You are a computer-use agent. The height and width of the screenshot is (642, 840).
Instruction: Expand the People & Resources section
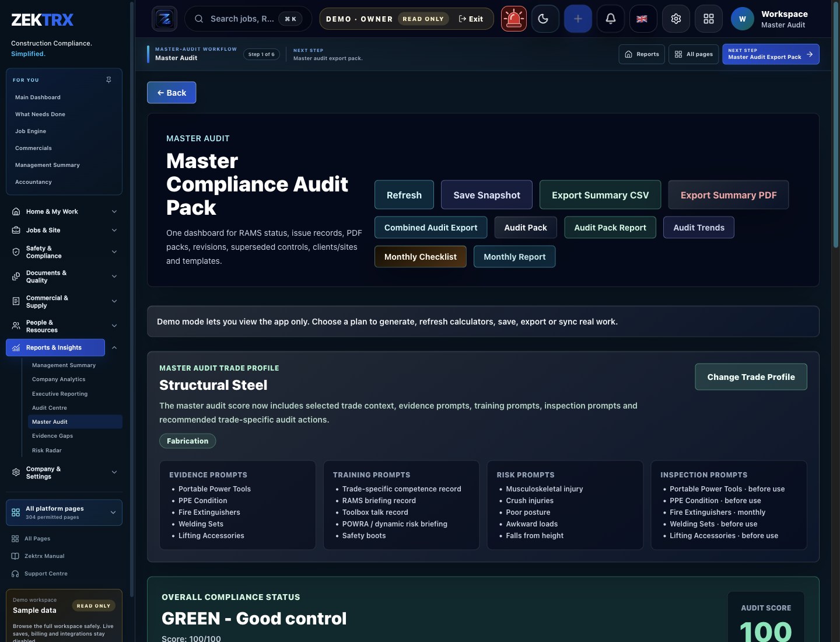point(114,326)
